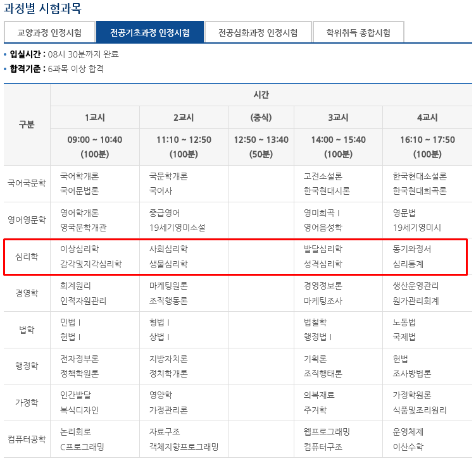Image resolution: width=476 pixels, height=461 pixels.
Task: Click the 이산수학 subject
Action: pos(408,446)
